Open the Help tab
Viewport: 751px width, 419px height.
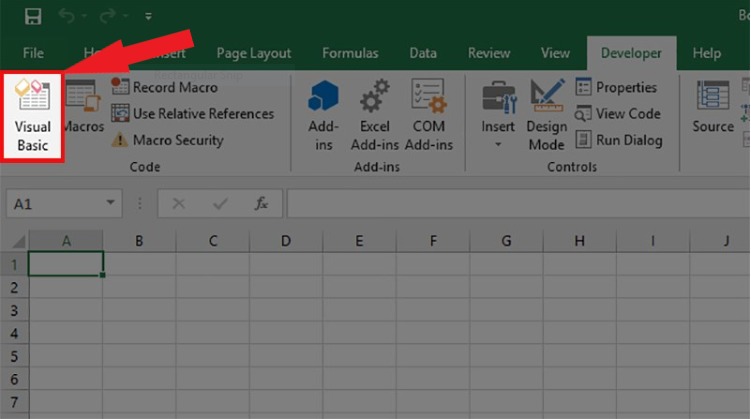point(706,53)
